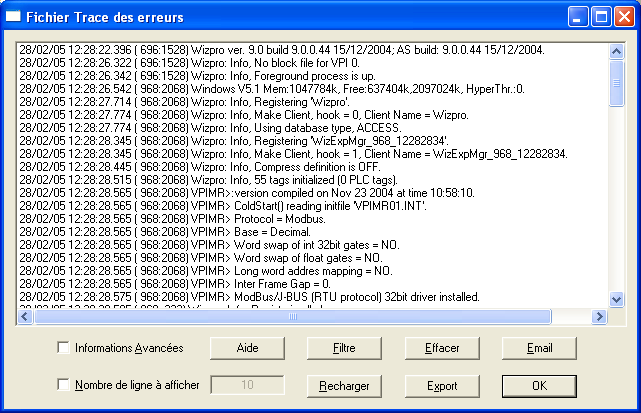Screen dimensions: 641x413
Task: Confirm with the OK button
Action: click(539, 386)
